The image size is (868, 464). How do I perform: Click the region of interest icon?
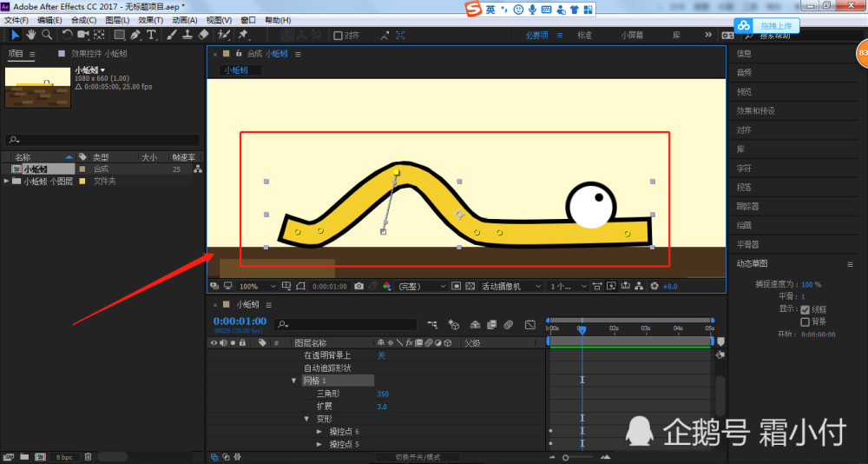click(456, 286)
